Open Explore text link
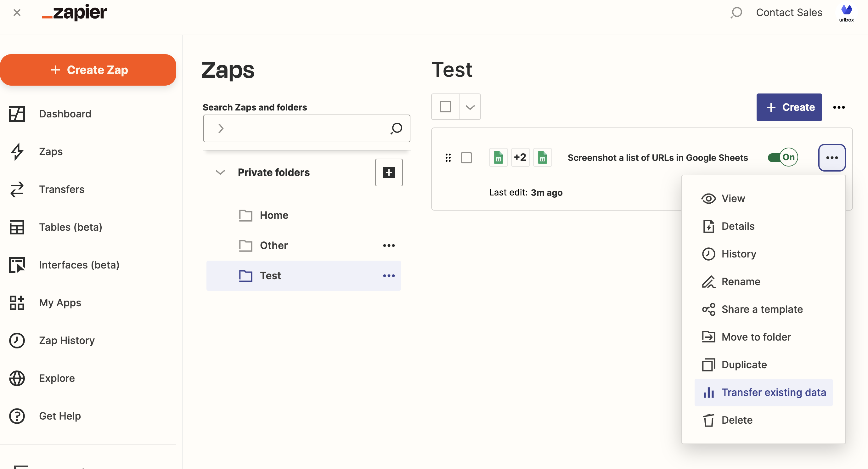This screenshot has width=868, height=469. pyautogui.click(x=57, y=378)
